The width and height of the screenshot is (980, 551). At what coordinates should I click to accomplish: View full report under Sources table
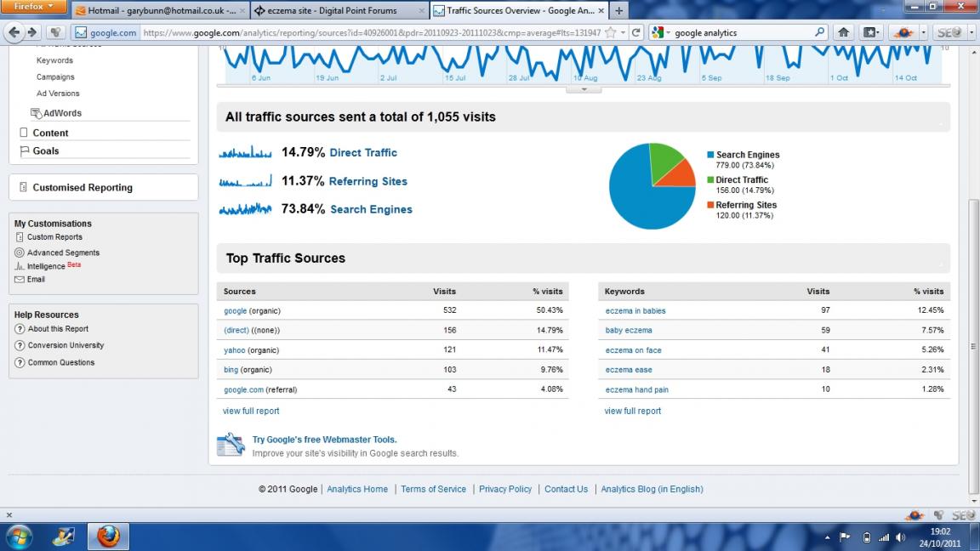(x=251, y=411)
